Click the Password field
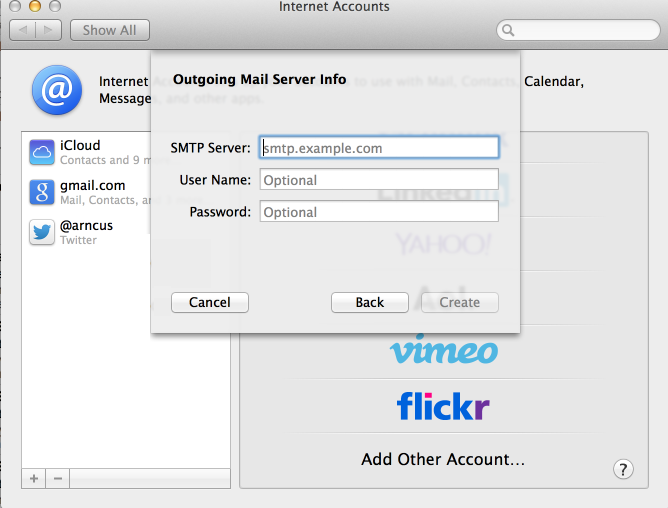This screenshot has width=668, height=508. [x=379, y=211]
